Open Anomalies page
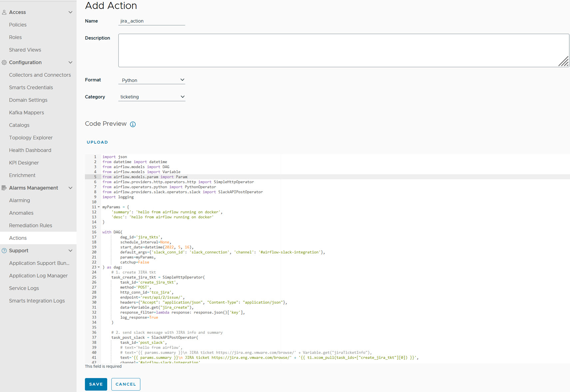Screen dimensions: 570x392 [x=21, y=213]
